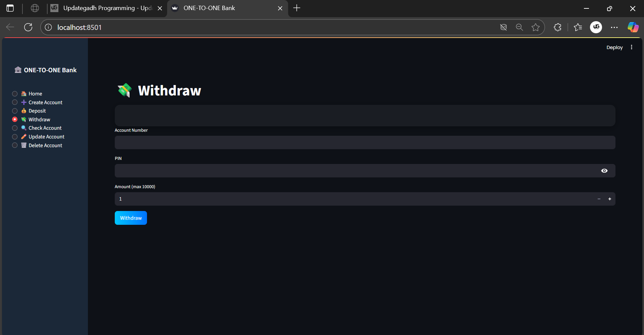644x335 pixels.
Task: Open the Favorites list icon
Action: point(578,27)
